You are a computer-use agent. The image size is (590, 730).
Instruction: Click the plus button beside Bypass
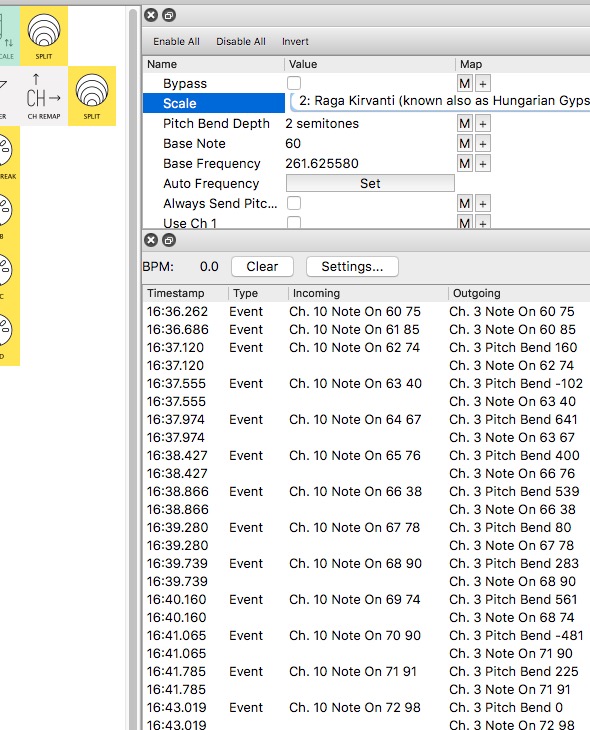(x=483, y=84)
